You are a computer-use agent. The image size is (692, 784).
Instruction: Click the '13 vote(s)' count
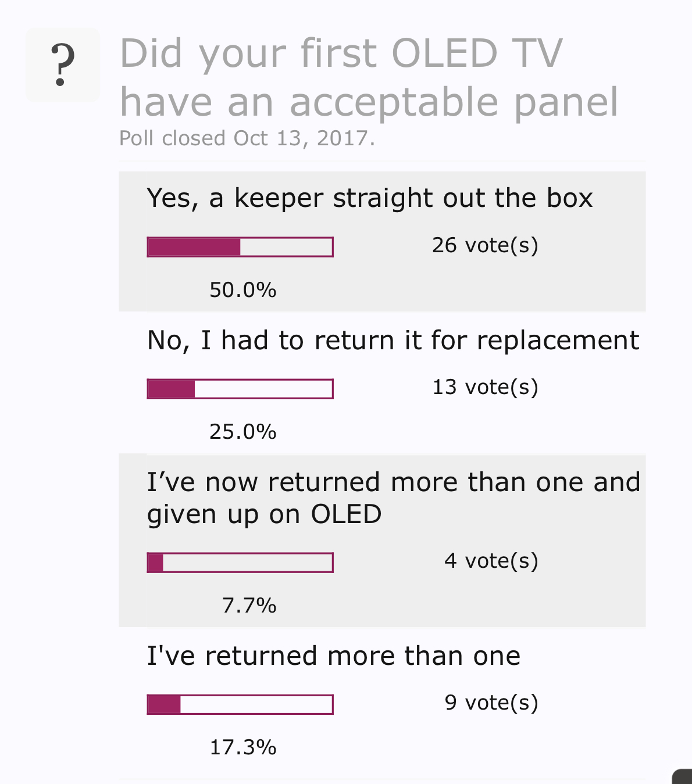[x=485, y=387]
